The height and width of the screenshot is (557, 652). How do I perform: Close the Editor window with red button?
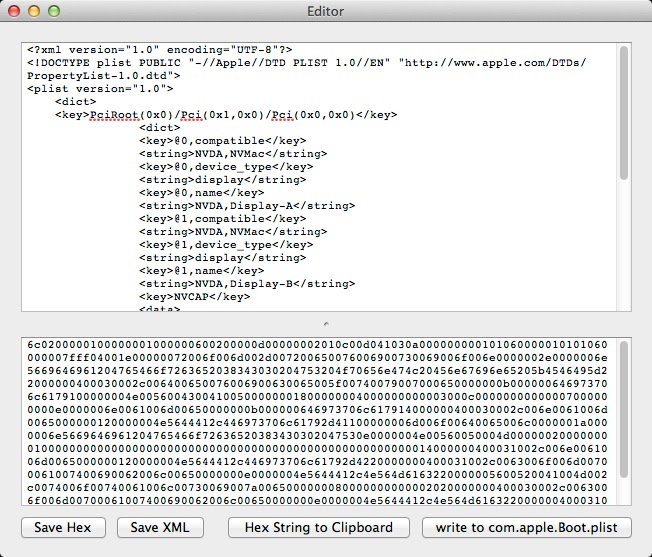pos(14,11)
